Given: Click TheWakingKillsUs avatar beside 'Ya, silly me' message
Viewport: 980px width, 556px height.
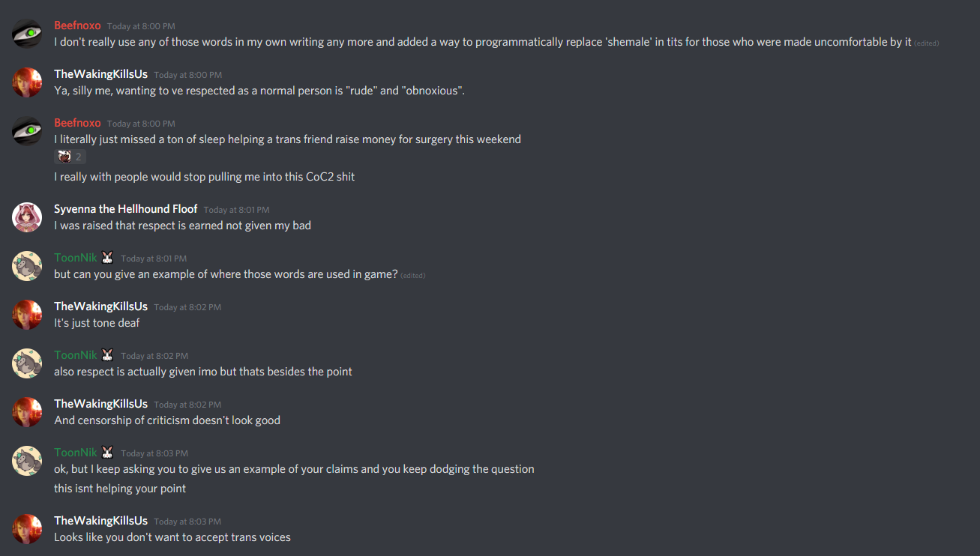Looking at the screenshot, I should (x=27, y=82).
